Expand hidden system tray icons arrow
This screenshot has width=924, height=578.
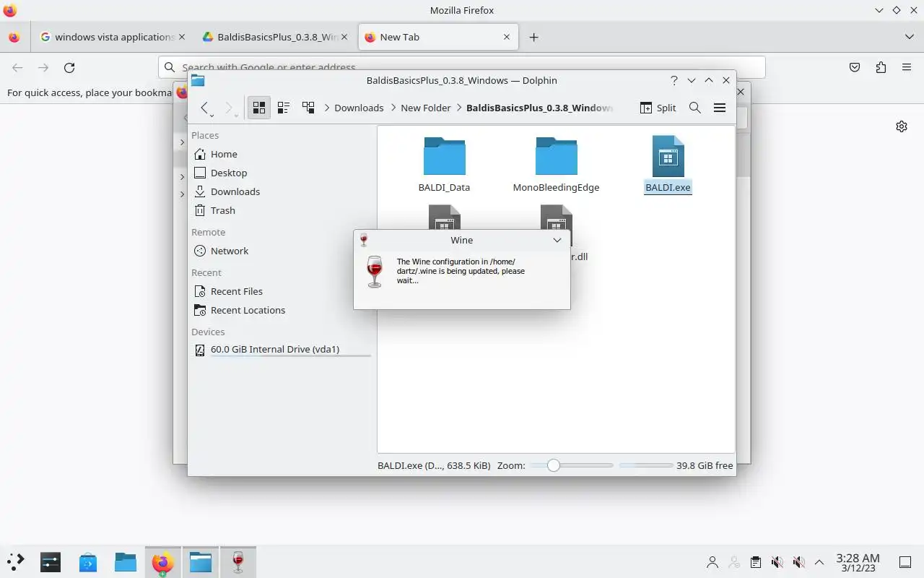819,561
